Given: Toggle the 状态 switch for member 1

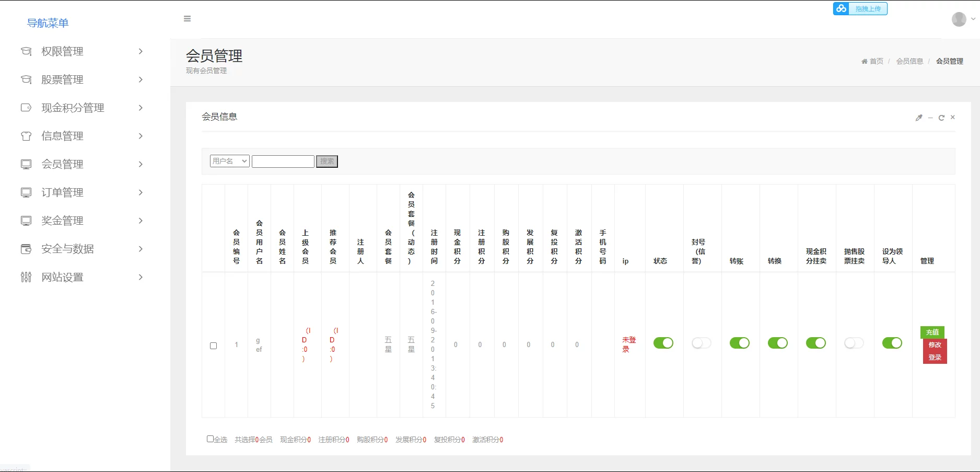Looking at the screenshot, I should (663, 343).
